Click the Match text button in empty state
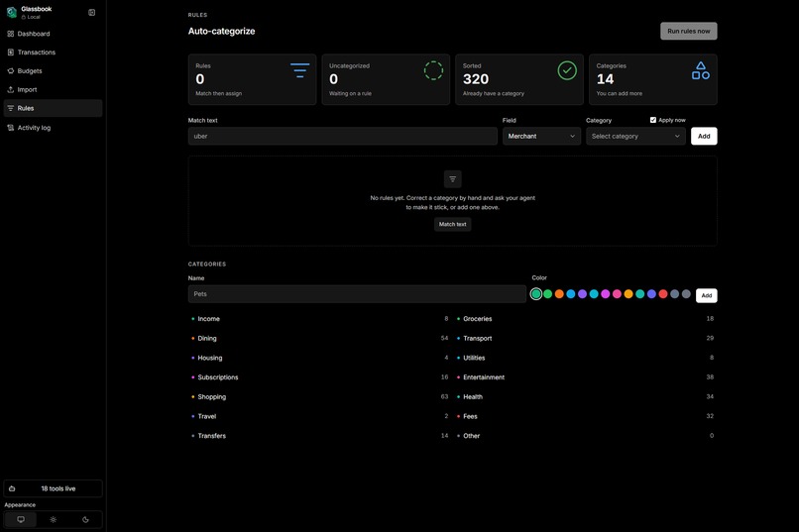 pos(452,224)
